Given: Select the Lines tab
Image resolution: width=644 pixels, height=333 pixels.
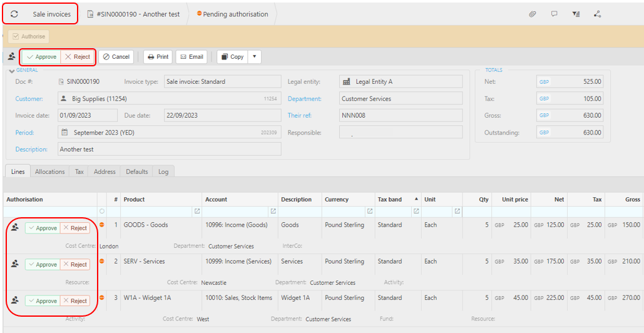Looking at the screenshot, I should click(18, 172).
